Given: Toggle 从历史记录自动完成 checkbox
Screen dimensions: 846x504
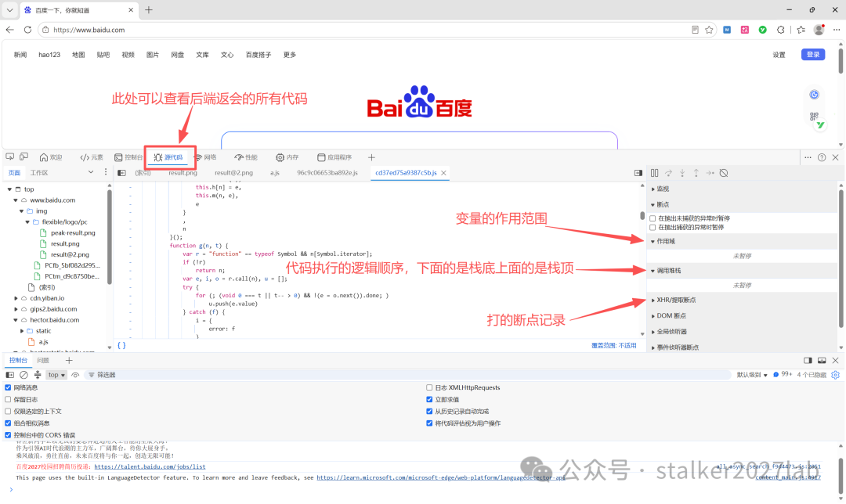Looking at the screenshot, I should point(429,412).
